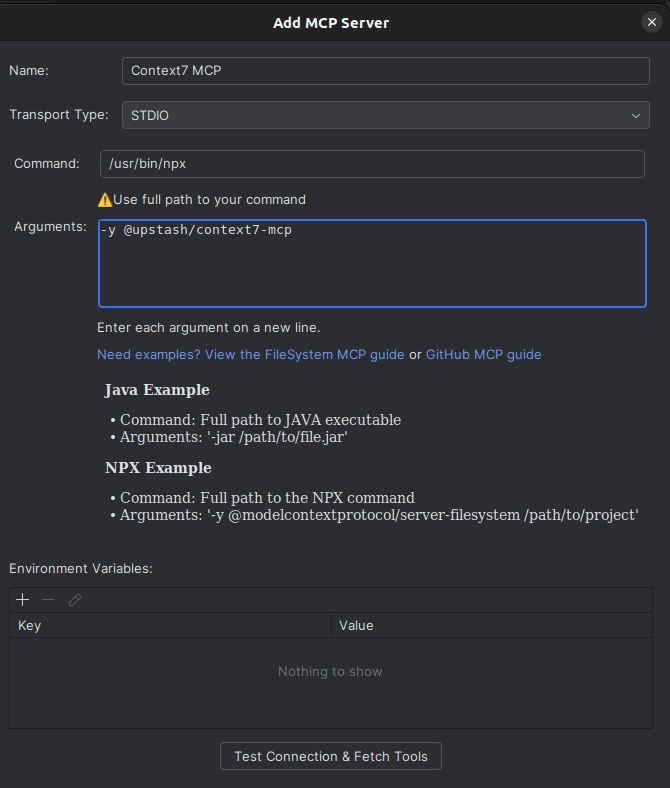Click inside the Arguments text area
The width and height of the screenshot is (670, 788).
[372, 263]
